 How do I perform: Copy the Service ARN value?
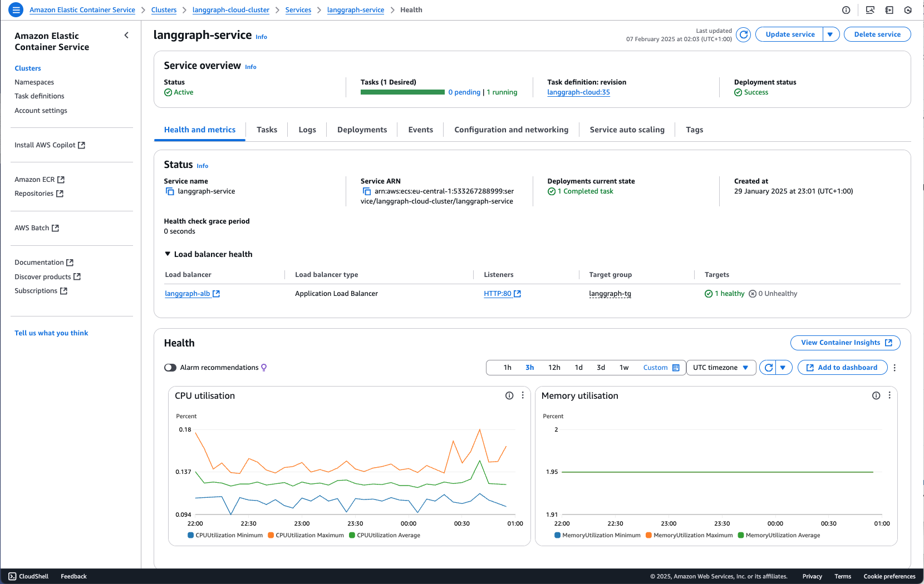366,191
